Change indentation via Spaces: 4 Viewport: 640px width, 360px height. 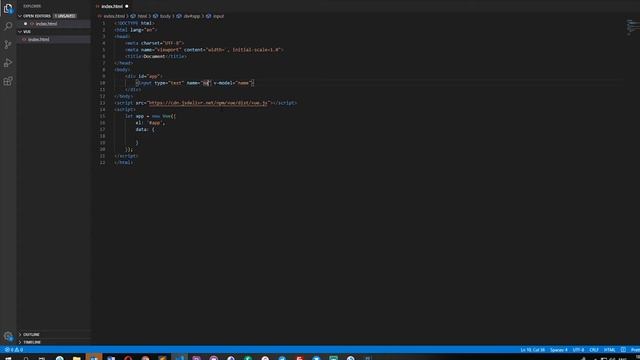coord(558,350)
